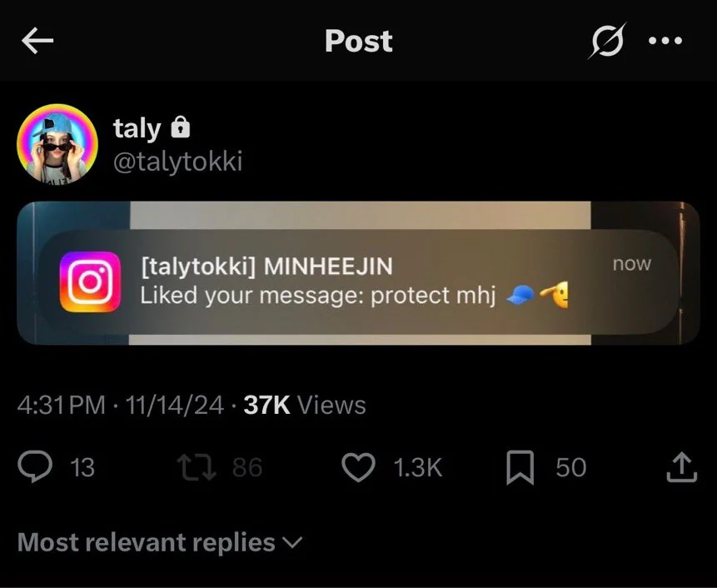This screenshot has width=717, height=588.
Task: Click the 1.3K likes count
Action: coord(417,467)
